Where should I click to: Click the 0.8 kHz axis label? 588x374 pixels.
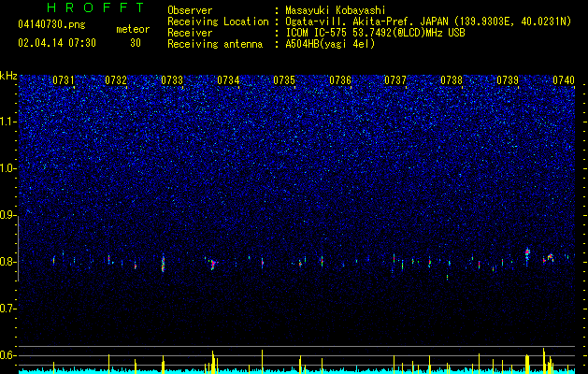(8, 262)
